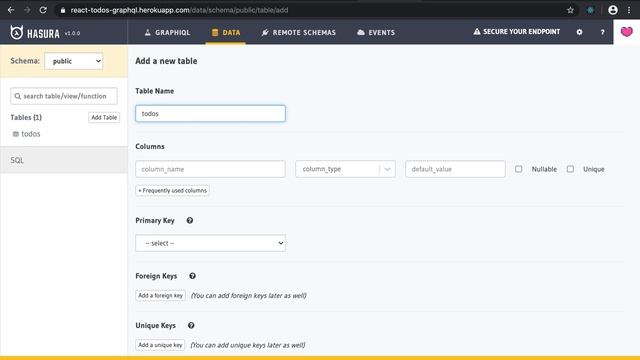Click the browser forward arrow
640x360 pixels.
click(27, 10)
